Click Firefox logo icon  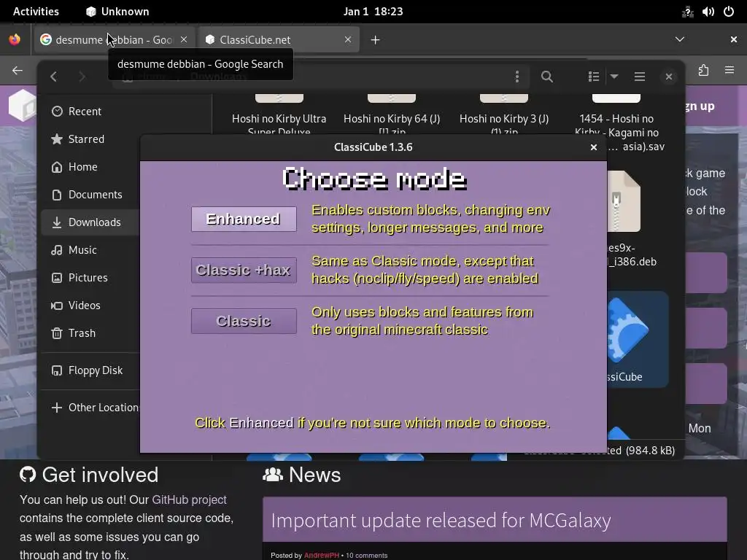point(15,39)
